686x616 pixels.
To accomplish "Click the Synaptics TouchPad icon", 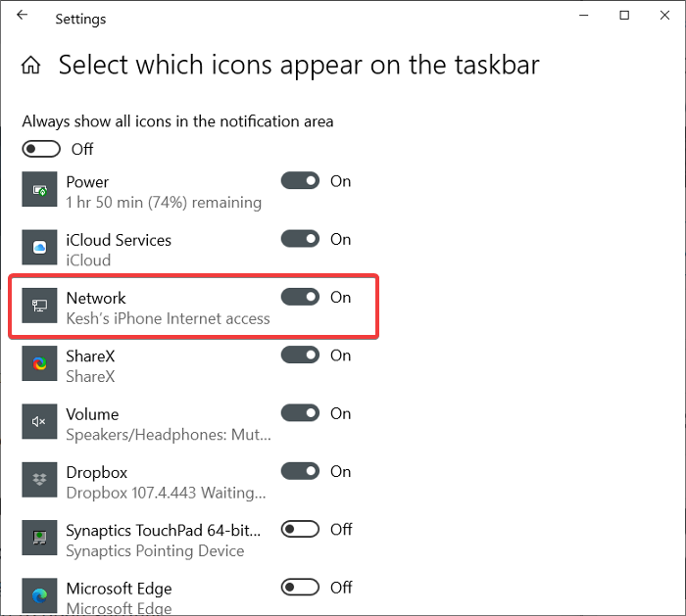I will click(40, 537).
